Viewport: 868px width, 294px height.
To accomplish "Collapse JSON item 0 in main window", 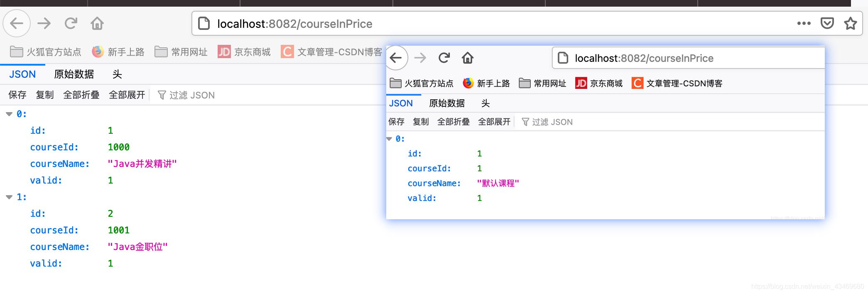I will click(x=9, y=114).
